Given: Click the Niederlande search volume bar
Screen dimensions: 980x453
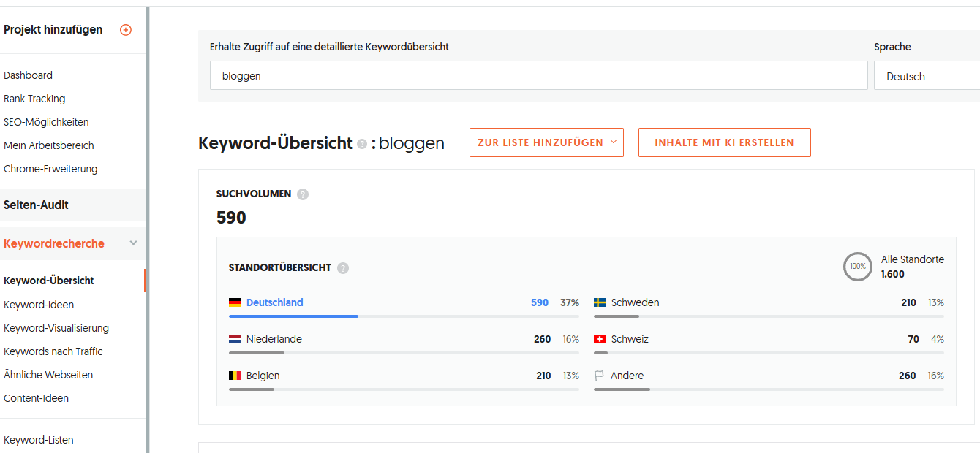Looking at the screenshot, I should click(x=404, y=353).
